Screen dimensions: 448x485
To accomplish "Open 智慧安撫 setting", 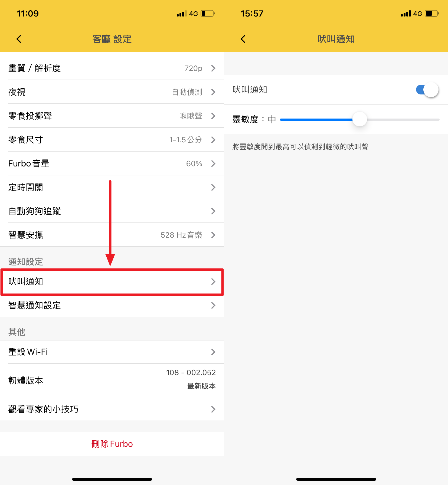I will coord(112,235).
